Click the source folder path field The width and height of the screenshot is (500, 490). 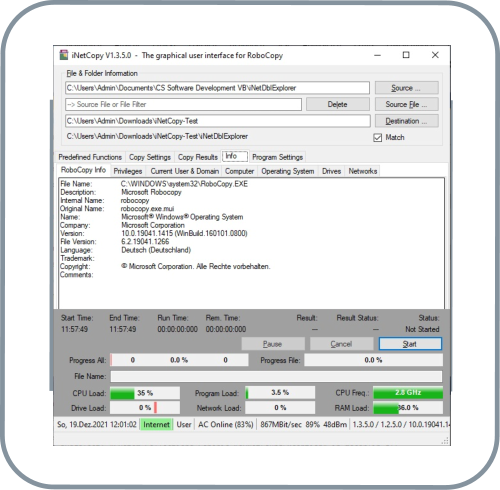coord(217,88)
